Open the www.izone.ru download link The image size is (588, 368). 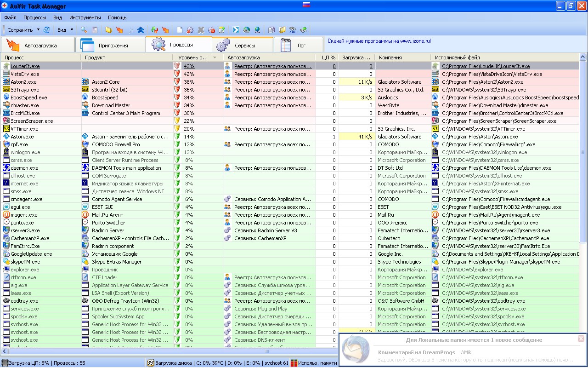(x=379, y=41)
